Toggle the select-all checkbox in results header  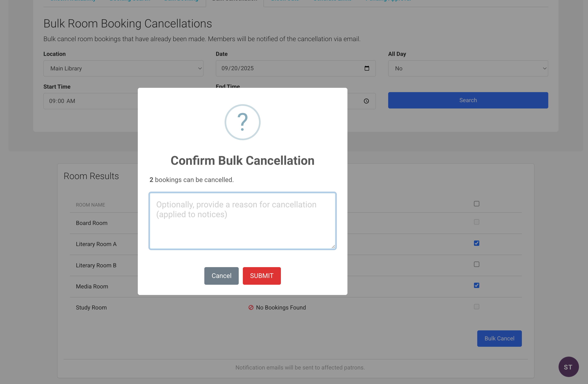click(x=477, y=204)
